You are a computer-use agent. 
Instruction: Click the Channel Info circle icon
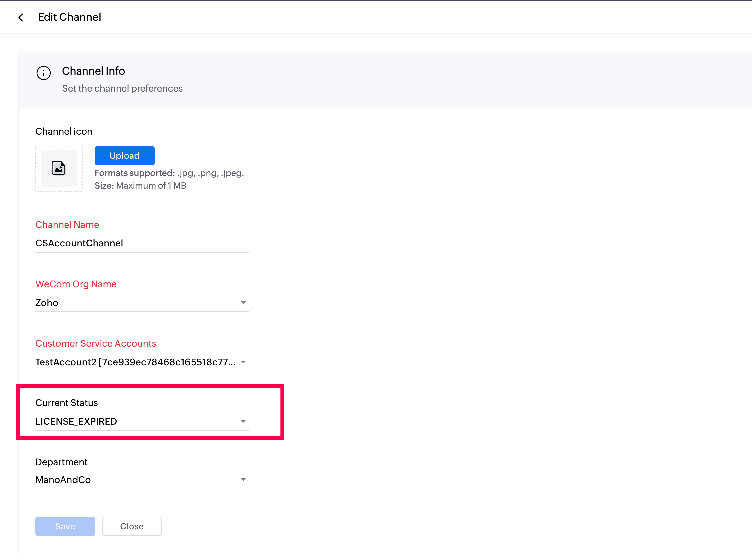[x=43, y=73]
